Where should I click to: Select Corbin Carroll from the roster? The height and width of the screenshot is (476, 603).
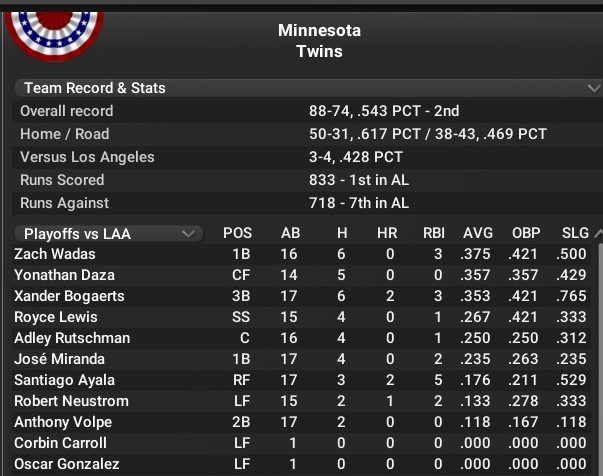pyautogui.click(x=58, y=443)
